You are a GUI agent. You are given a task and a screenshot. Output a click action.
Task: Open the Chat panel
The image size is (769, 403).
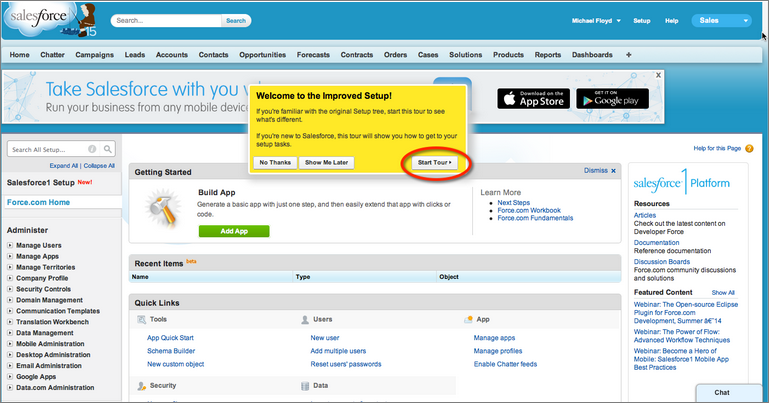(x=728, y=393)
